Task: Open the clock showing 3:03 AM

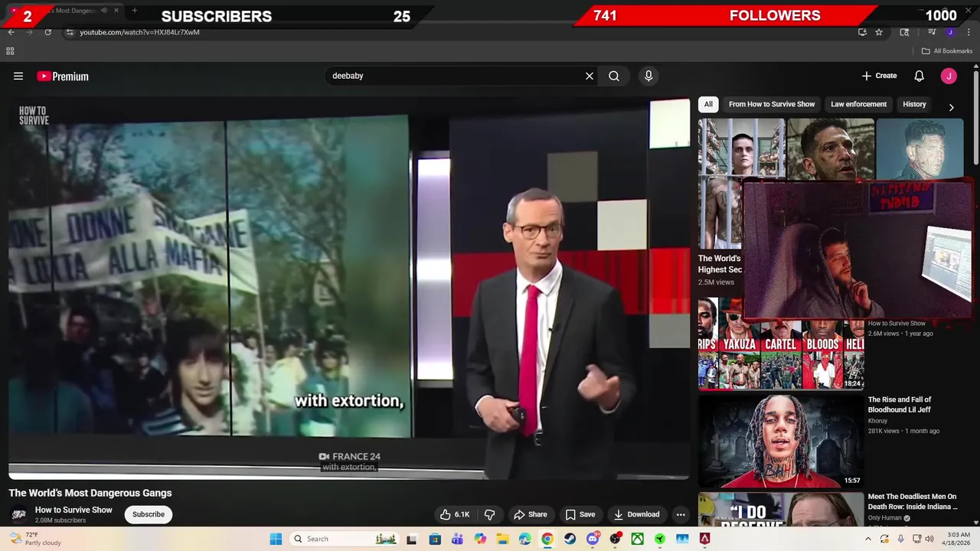Action: (x=958, y=539)
